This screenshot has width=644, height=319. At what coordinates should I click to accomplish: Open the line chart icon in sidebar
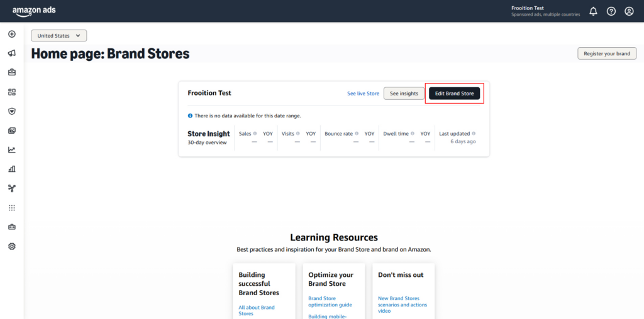pyautogui.click(x=11, y=150)
